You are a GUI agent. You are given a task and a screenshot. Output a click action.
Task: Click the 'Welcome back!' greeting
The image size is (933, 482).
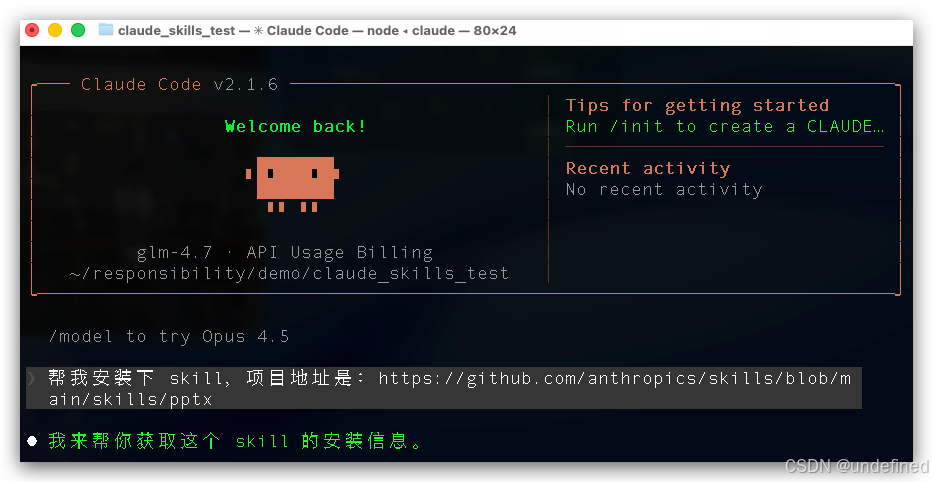[x=295, y=126]
